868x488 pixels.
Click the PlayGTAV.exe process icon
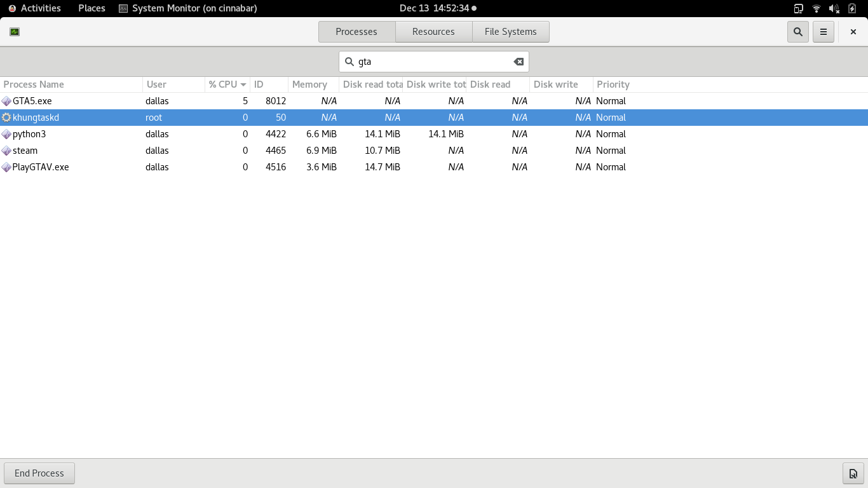[6, 167]
